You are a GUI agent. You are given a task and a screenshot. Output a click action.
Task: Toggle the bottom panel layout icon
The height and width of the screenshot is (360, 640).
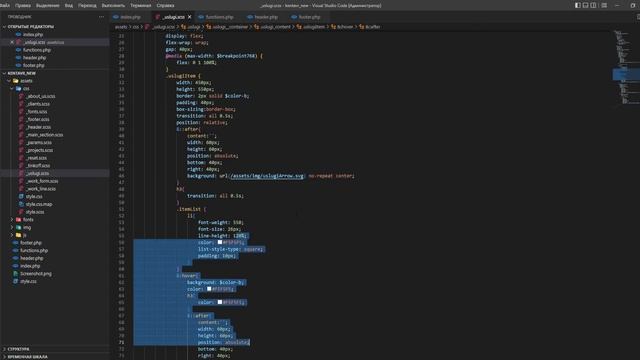585,5
